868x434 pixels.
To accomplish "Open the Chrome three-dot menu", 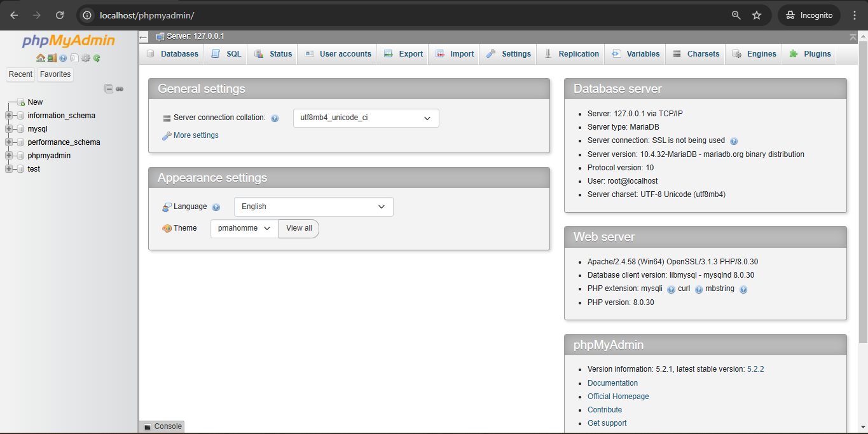I will pyautogui.click(x=855, y=15).
